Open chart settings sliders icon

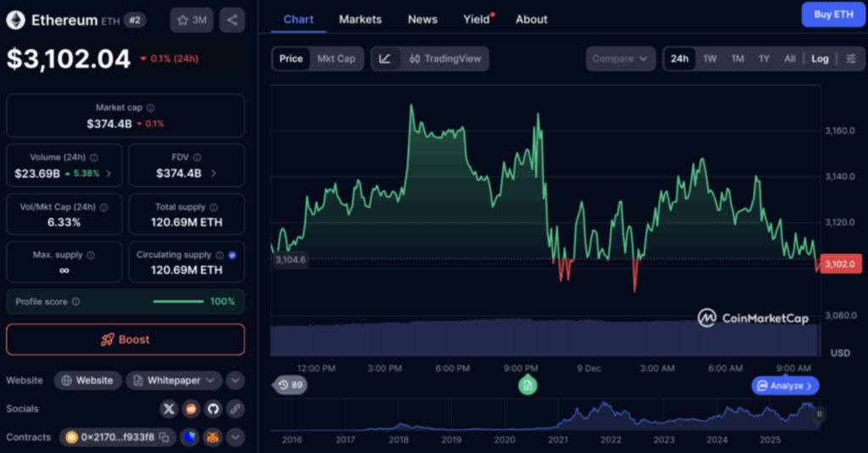[x=850, y=58]
